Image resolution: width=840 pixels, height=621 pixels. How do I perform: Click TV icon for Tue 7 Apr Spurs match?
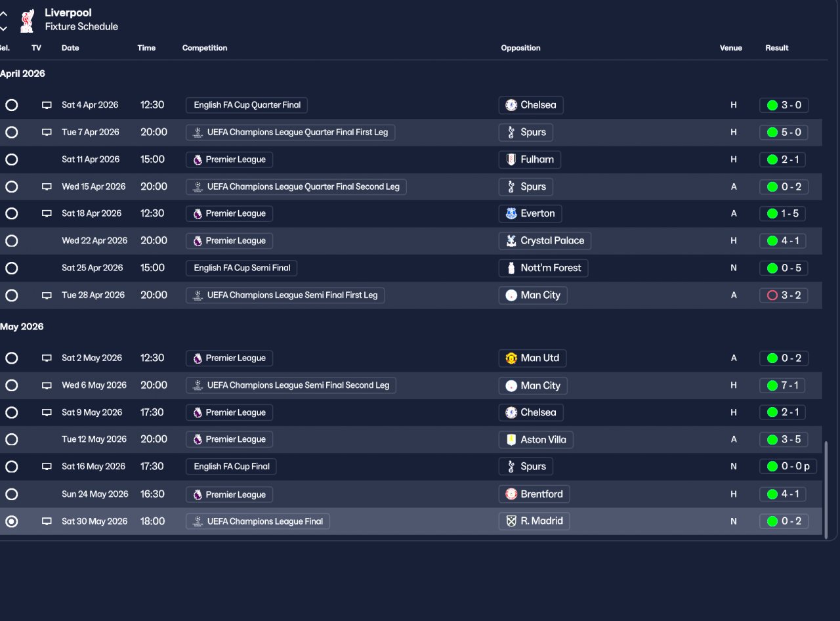pos(47,132)
